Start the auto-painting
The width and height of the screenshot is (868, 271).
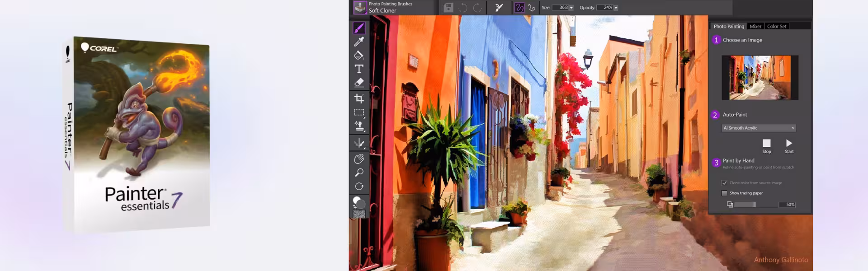(789, 146)
